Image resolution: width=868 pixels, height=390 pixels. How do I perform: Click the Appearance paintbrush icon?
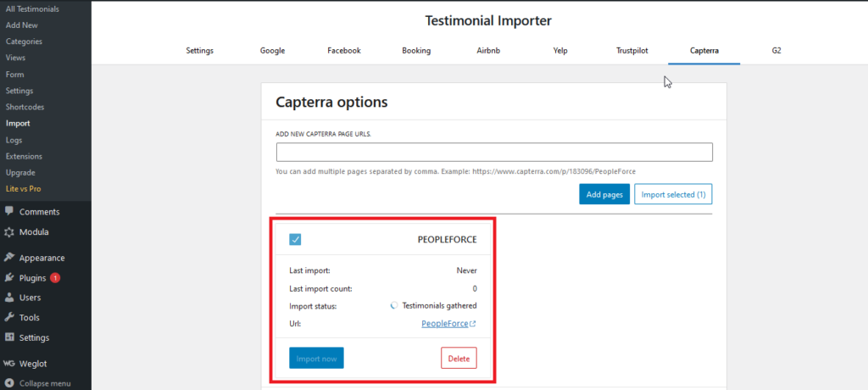pos(8,258)
